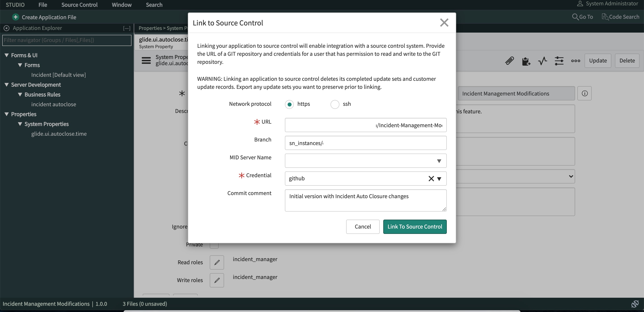The height and width of the screenshot is (312, 644).
Task: Click the info icon beside Application field
Action: (x=584, y=93)
